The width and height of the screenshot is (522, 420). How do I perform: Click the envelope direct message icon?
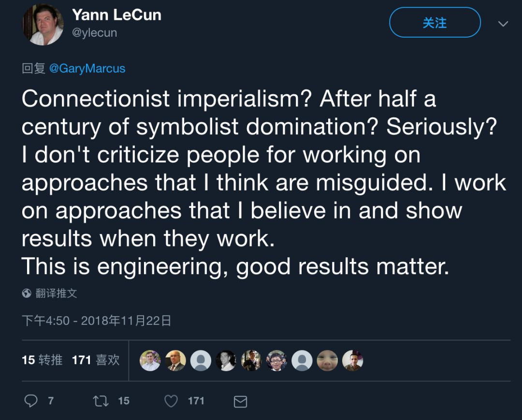(240, 402)
